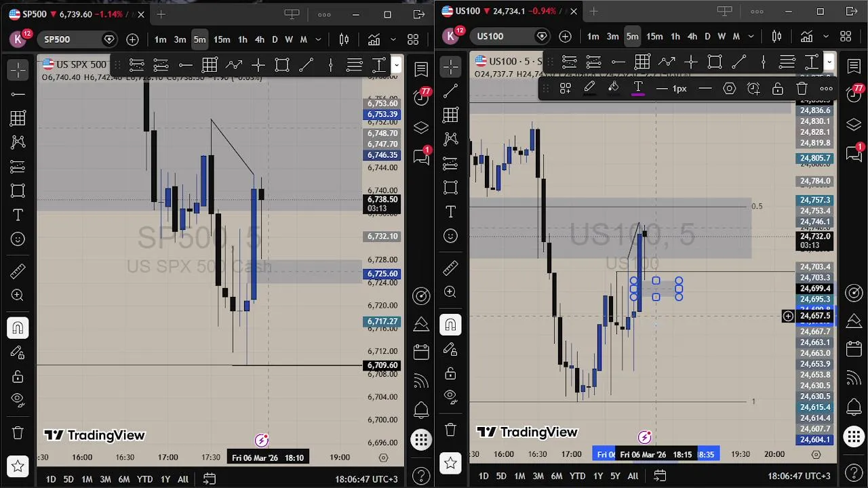Select ruler measure tool in US100 window
Screen dimensions: 868x488
click(x=451, y=269)
